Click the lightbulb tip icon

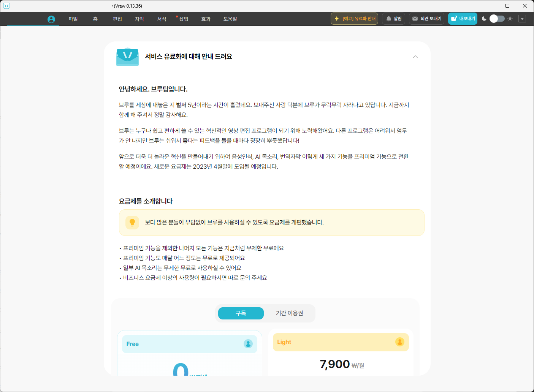132,223
